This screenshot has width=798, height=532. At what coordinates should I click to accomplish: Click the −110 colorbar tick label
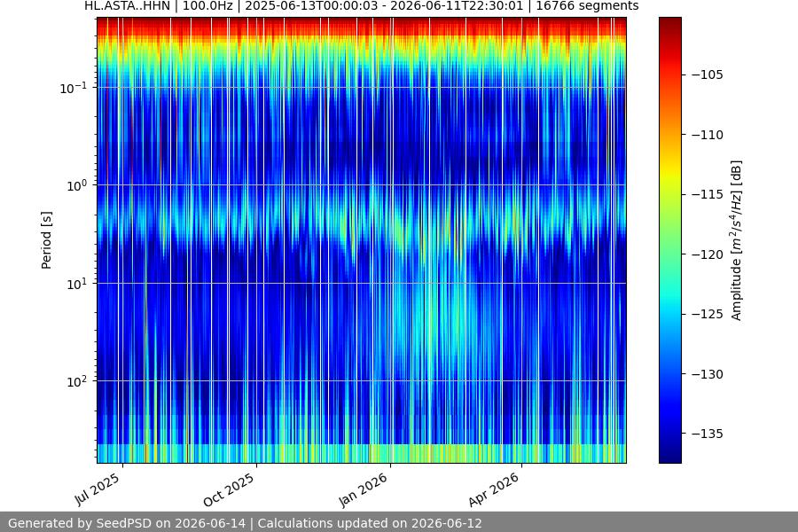point(708,135)
